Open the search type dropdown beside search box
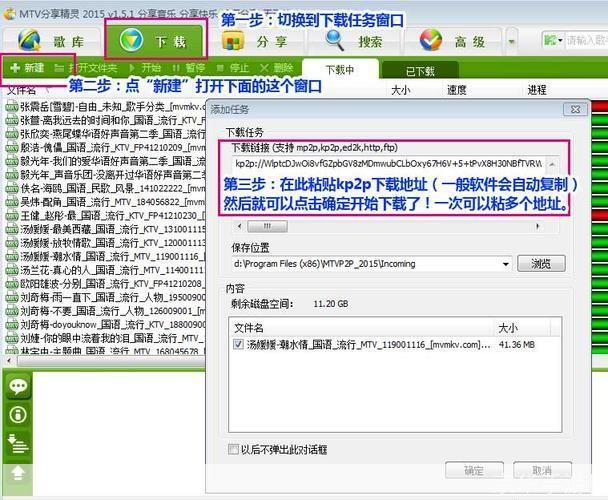The width and height of the screenshot is (608, 500). pos(553,40)
